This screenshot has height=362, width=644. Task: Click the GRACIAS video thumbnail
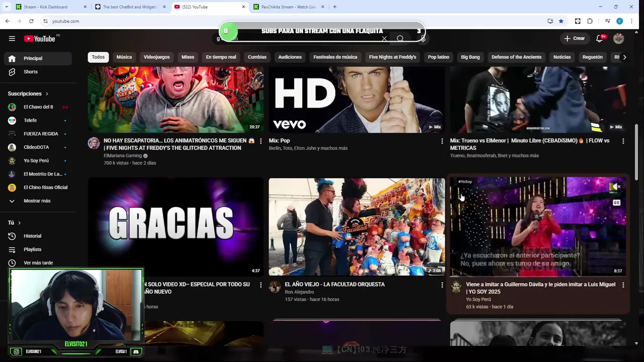pyautogui.click(x=176, y=226)
